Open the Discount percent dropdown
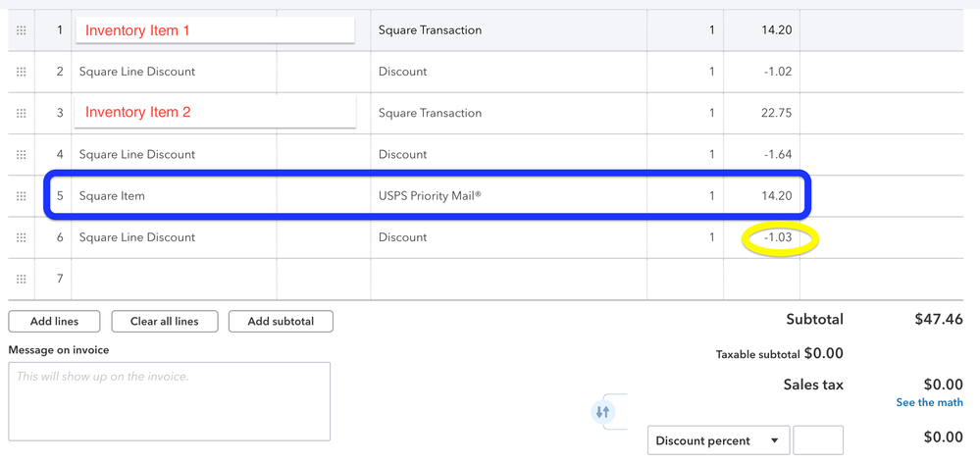Image resolution: width=980 pixels, height=464 pixels. (x=718, y=440)
